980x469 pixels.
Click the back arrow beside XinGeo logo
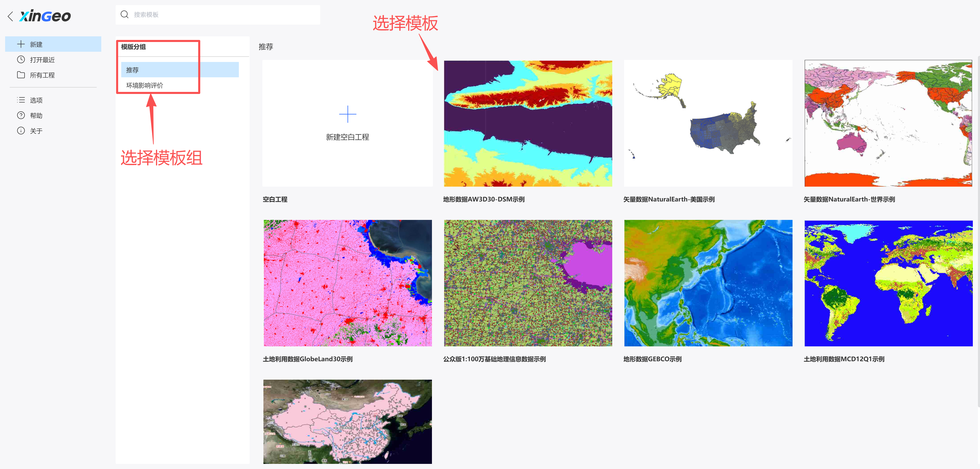[x=10, y=16]
